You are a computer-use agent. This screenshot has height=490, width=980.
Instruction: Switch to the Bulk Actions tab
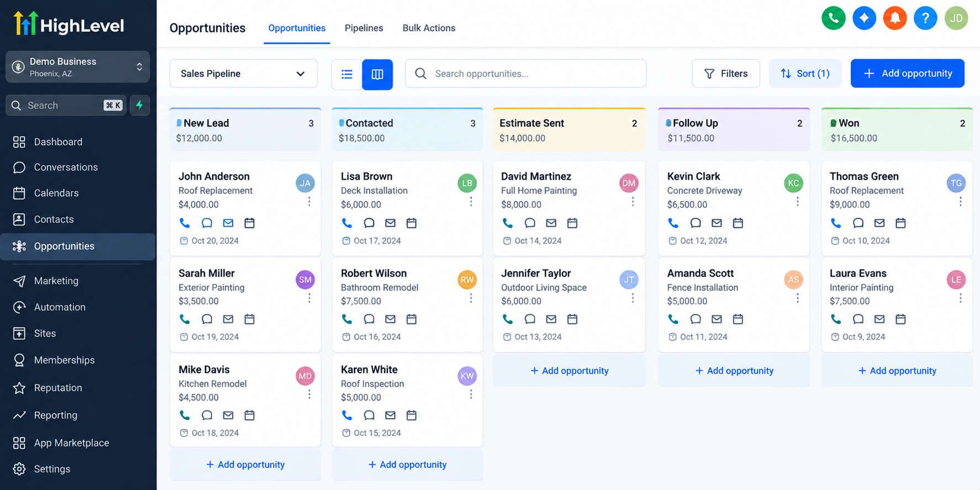pos(429,28)
